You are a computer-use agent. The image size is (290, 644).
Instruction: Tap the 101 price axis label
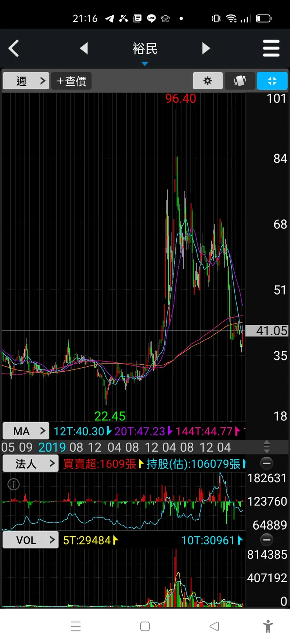[277, 98]
